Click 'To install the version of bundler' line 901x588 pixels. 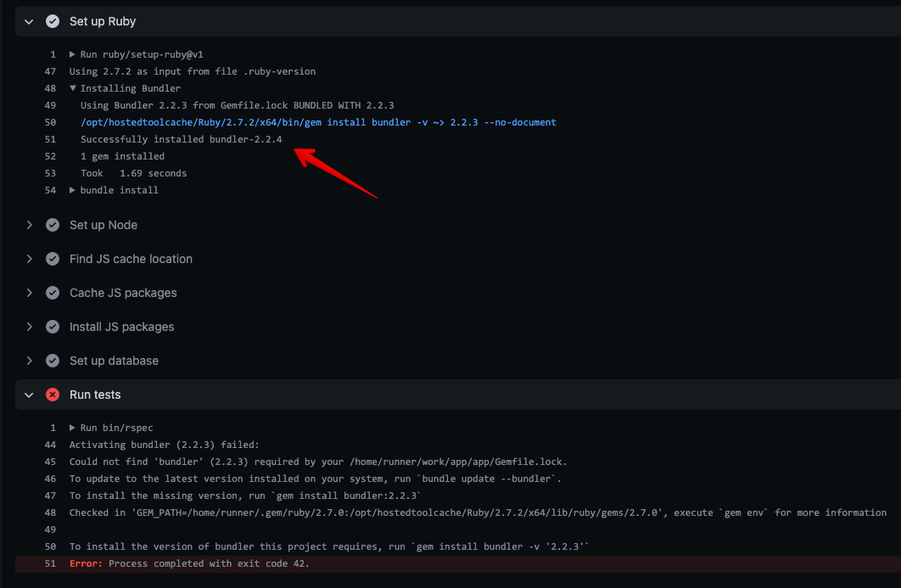pos(329,546)
